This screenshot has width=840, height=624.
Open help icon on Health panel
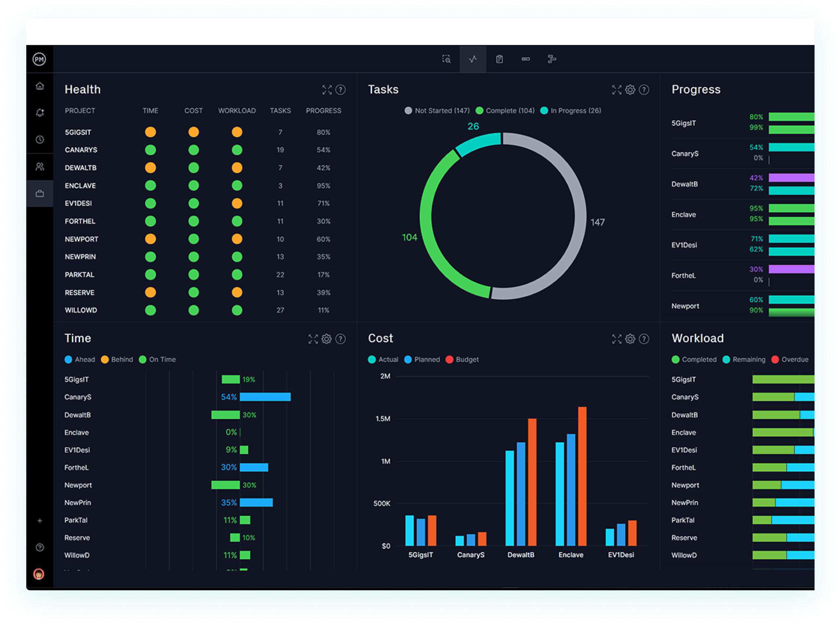tap(341, 90)
